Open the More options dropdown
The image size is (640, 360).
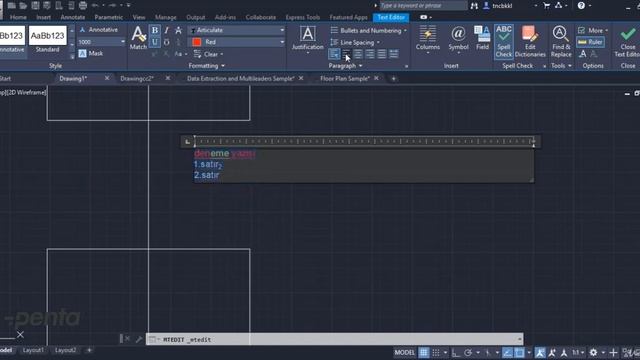(593, 30)
